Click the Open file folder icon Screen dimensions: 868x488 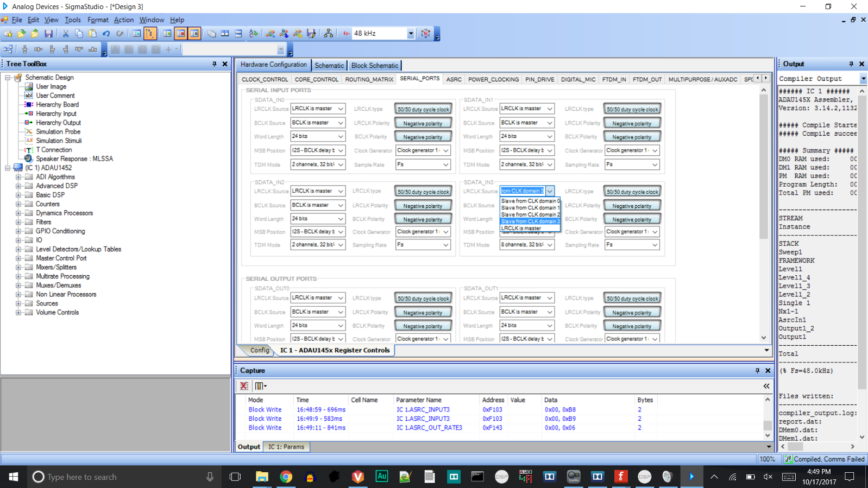click(22, 34)
